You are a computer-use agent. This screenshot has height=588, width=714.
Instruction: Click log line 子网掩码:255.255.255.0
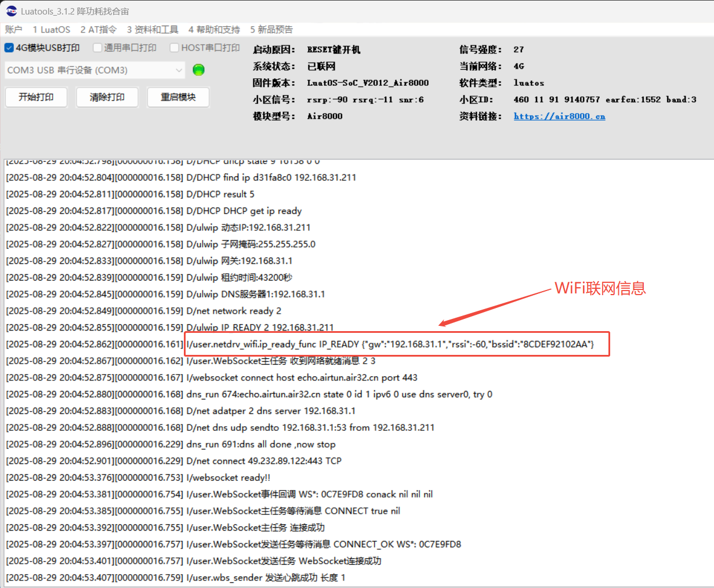161,244
